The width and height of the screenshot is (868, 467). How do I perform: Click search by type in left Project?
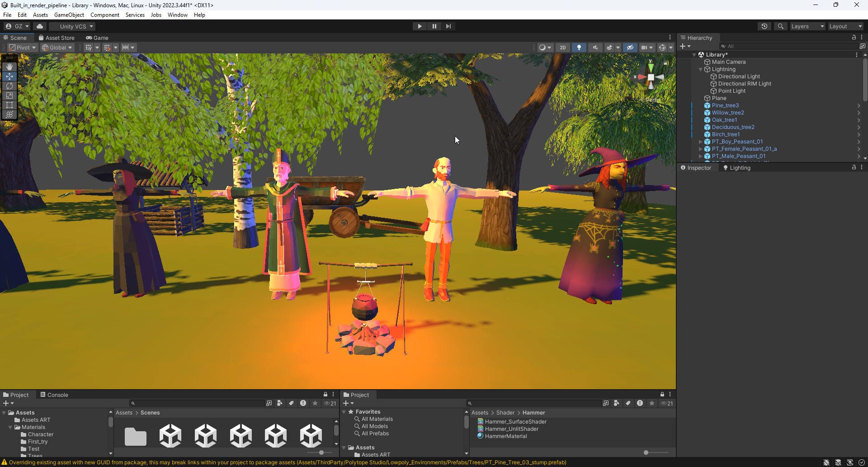(280, 403)
